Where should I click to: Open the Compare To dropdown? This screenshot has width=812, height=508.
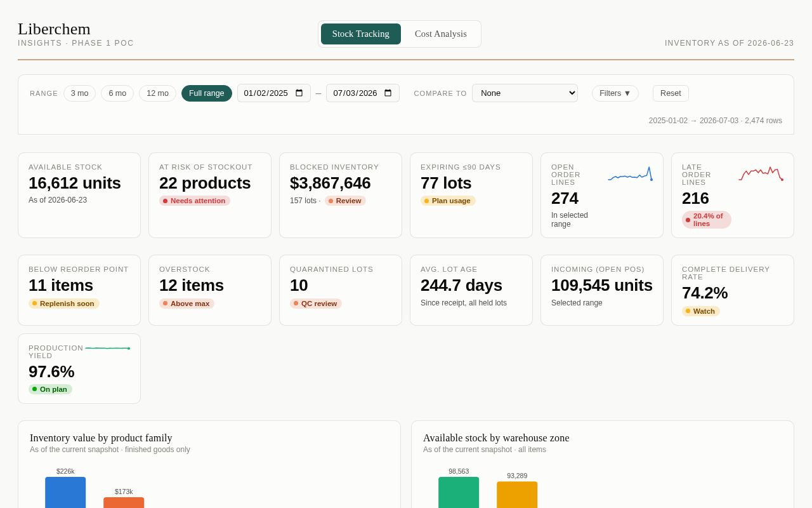coord(525,93)
